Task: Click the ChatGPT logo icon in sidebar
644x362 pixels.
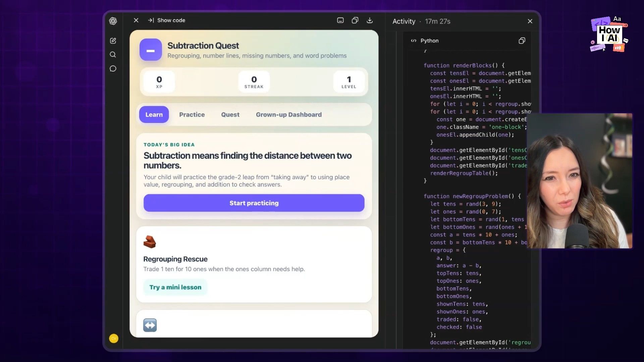Action: 113,21
